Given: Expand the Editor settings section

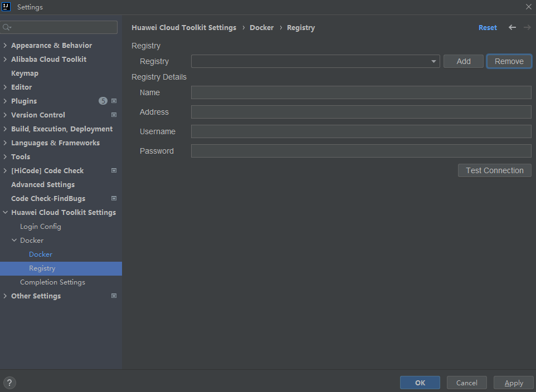Looking at the screenshot, I should [x=5, y=87].
